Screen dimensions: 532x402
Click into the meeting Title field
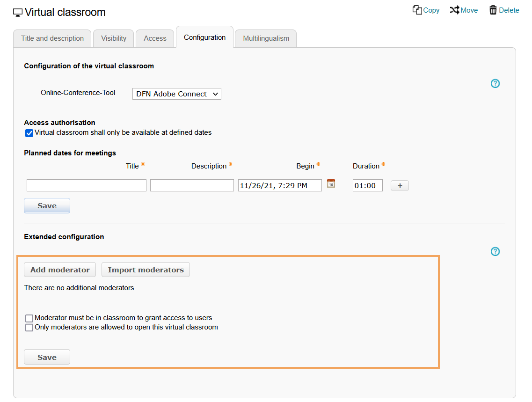point(87,185)
